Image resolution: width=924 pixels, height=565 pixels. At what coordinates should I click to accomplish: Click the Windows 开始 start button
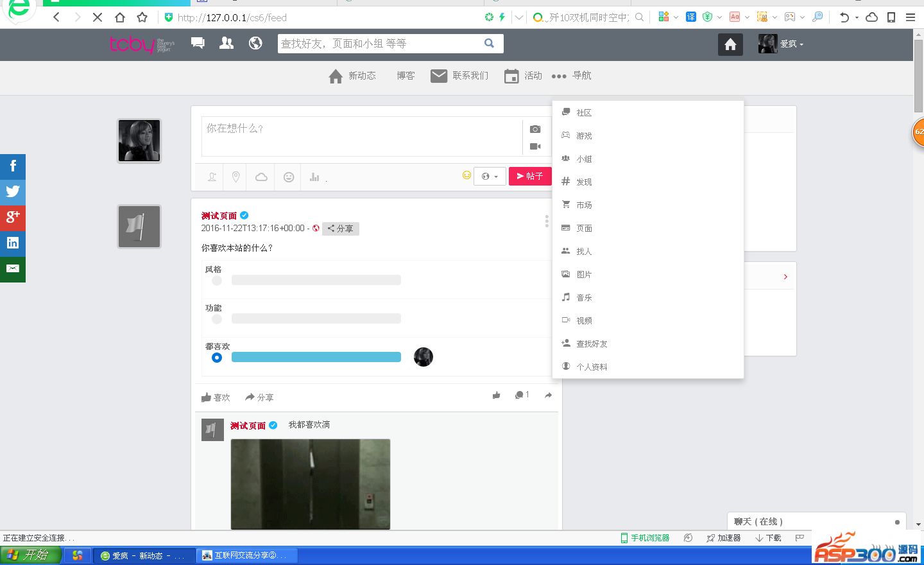(x=30, y=555)
